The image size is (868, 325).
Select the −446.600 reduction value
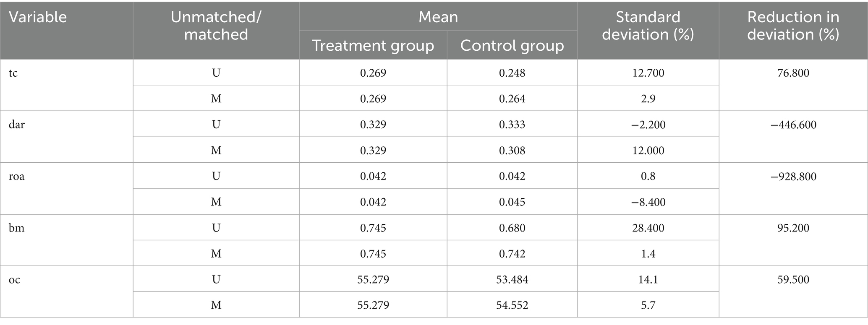793,125
